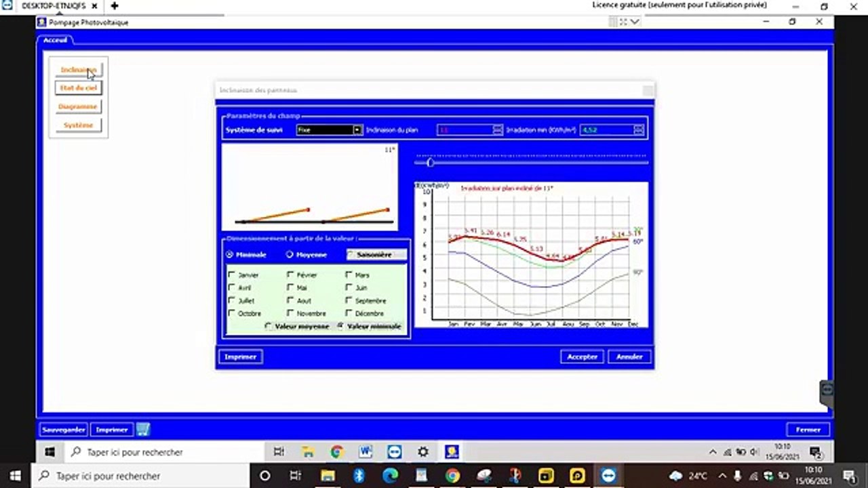Screen dimensions: 868x488
Task: Check the Septembre checkbox
Action: point(349,300)
